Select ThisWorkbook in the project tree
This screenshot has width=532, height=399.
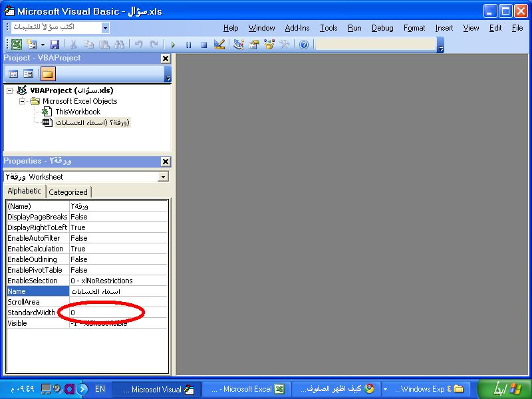click(x=78, y=112)
